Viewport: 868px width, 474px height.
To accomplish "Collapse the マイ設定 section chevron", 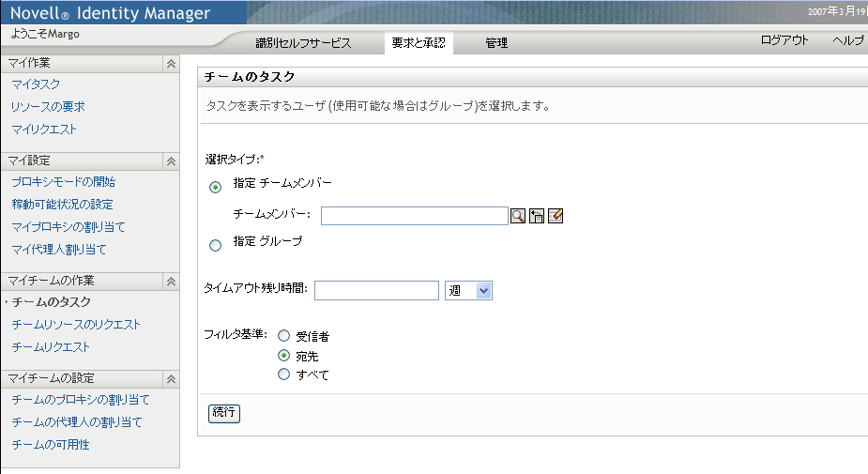I will (x=170, y=161).
